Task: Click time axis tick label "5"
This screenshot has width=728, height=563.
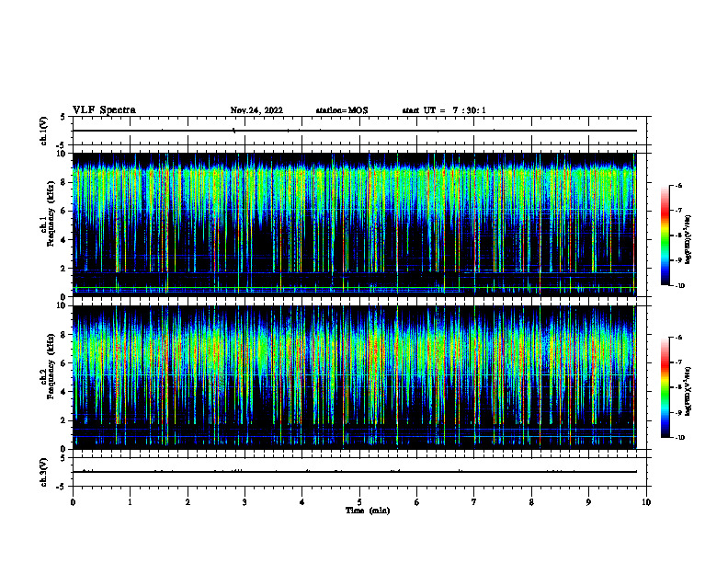Action: click(359, 502)
